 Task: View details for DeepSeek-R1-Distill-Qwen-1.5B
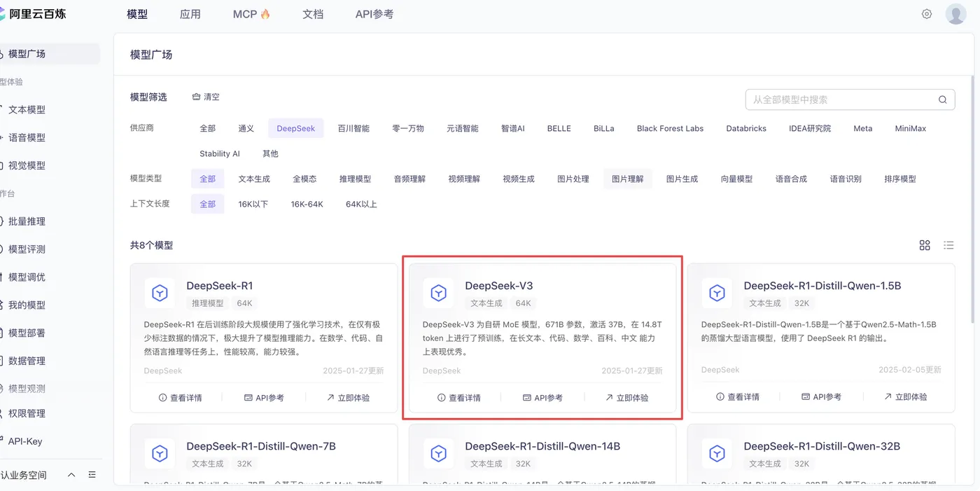[x=738, y=396]
